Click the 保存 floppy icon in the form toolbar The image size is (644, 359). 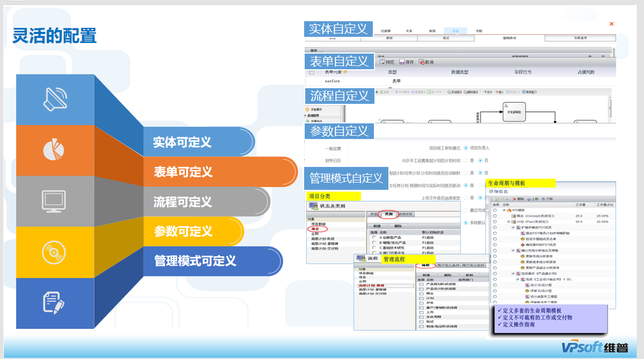[x=402, y=62]
